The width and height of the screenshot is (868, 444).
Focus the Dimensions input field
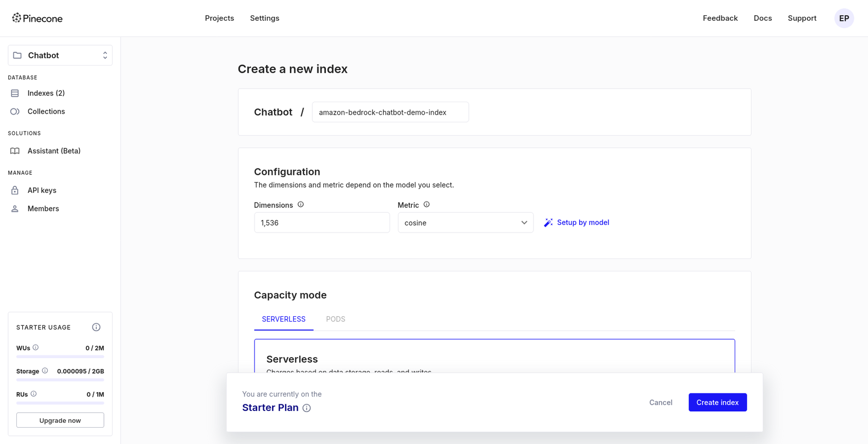pyautogui.click(x=322, y=223)
